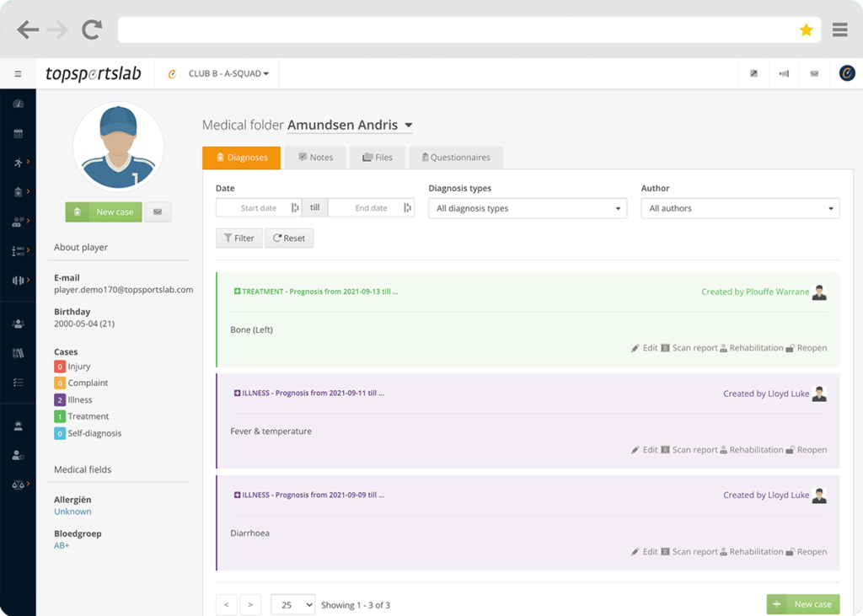The width and height of the screenshot is (863, 616).
Task: Open the Questionnaires tab
Action: point(455,157)
